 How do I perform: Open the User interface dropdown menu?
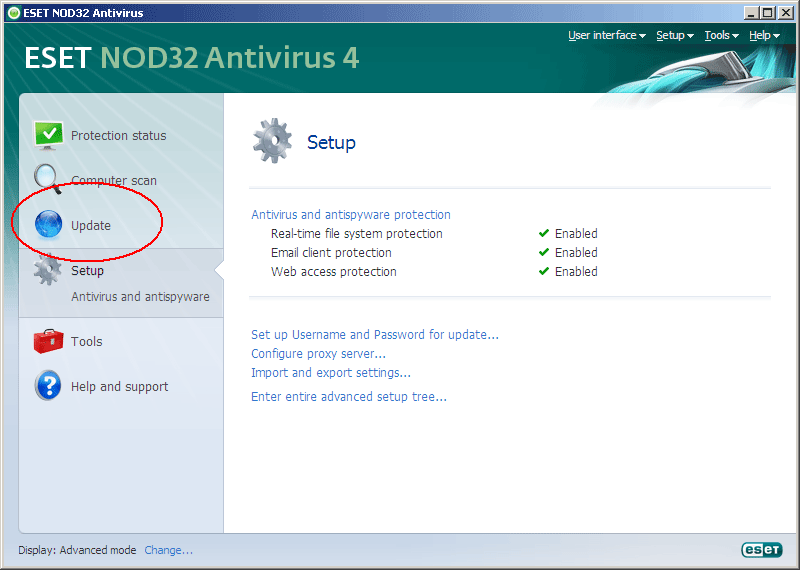607,35
